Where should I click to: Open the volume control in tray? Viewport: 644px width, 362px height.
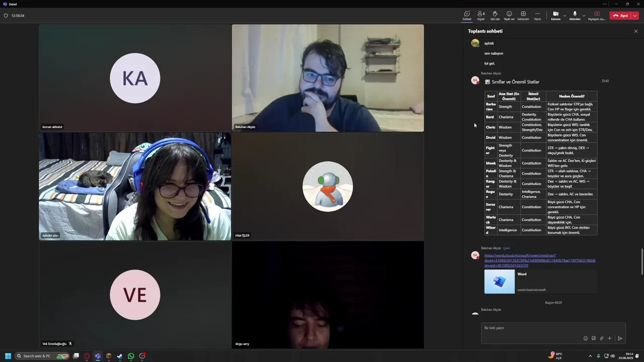point(612,356)
